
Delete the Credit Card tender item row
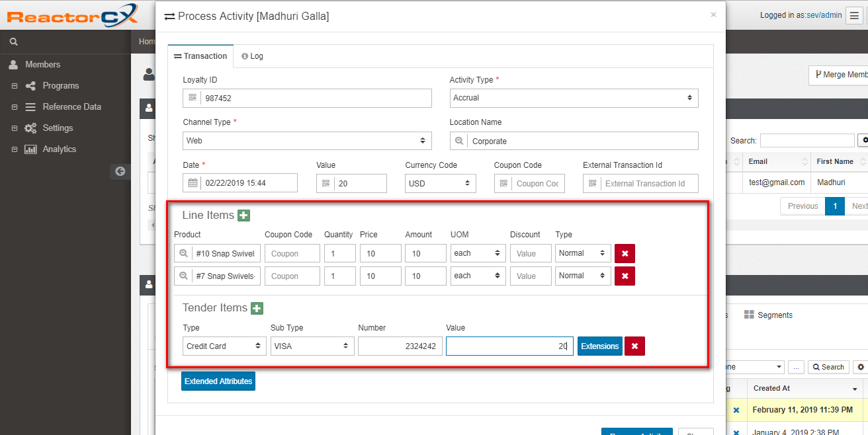[634, 346]
